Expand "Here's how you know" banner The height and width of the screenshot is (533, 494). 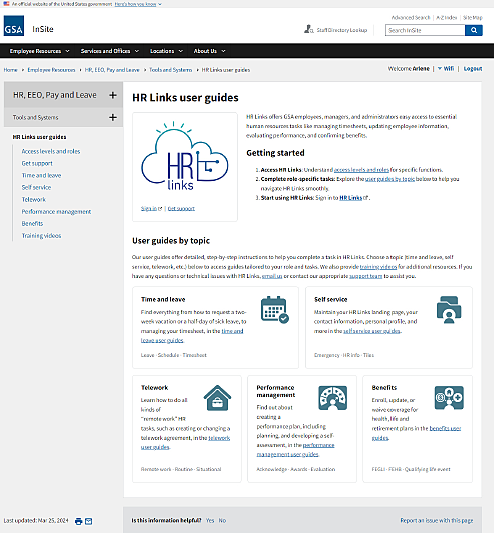[138, 4]
